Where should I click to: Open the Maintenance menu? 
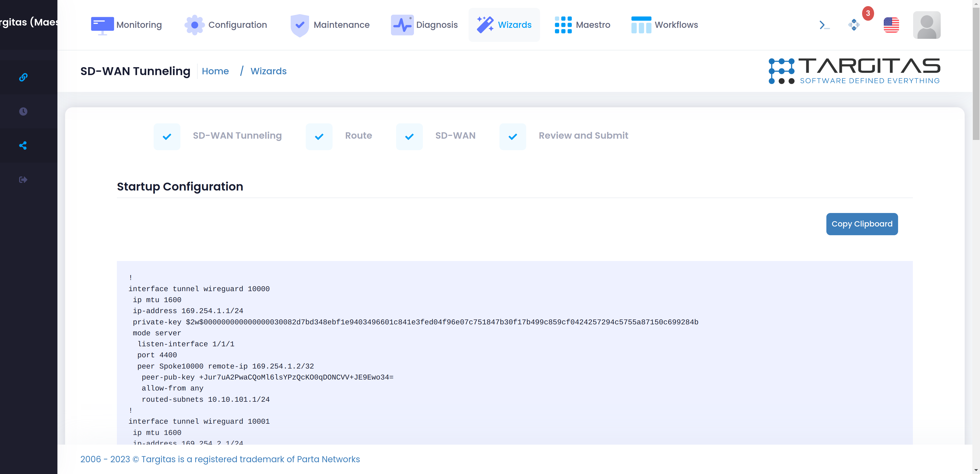coord(330,25)
